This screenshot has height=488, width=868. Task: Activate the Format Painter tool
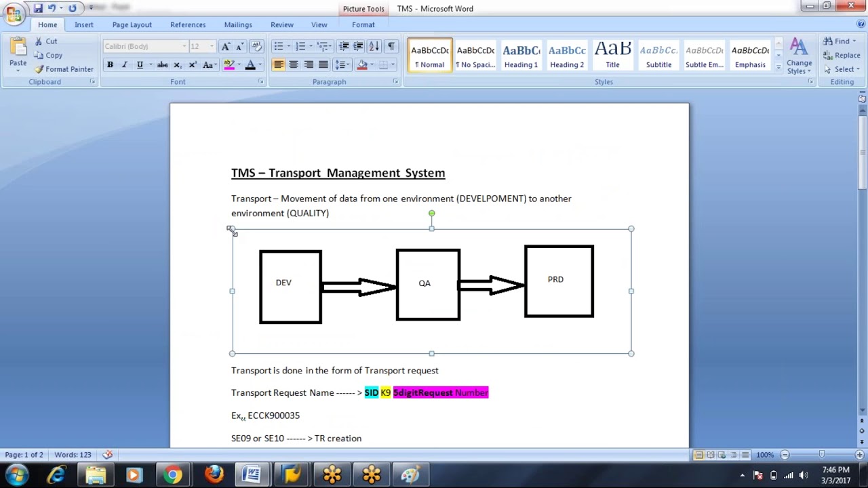pos(64,69)
